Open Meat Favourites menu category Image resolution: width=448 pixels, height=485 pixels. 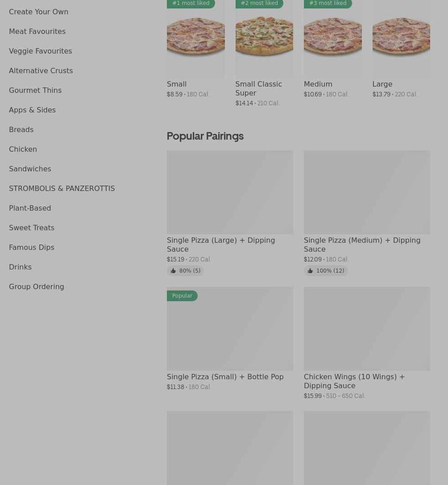pos(37,31)
